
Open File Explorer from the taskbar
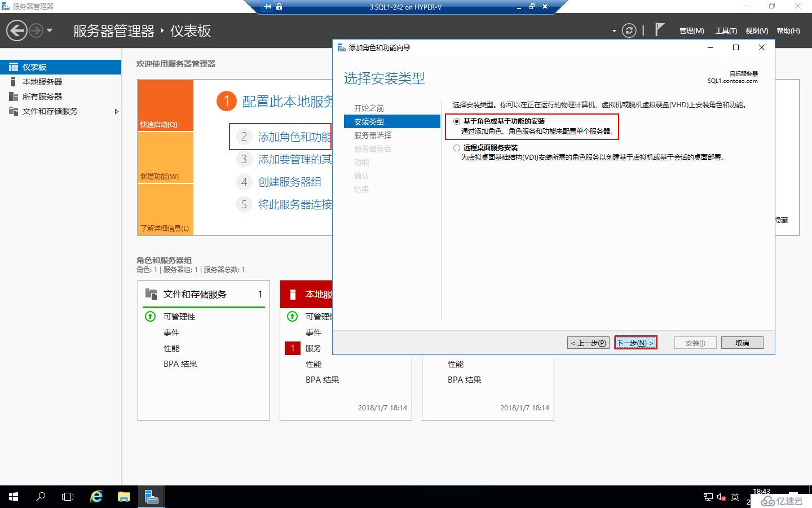pos(123,497)
